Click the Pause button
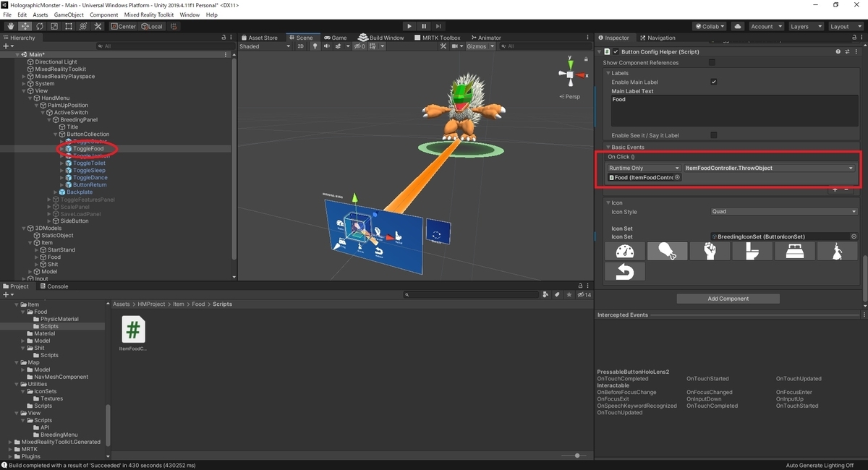The image size is (868, 470). (x=424, y=26)
